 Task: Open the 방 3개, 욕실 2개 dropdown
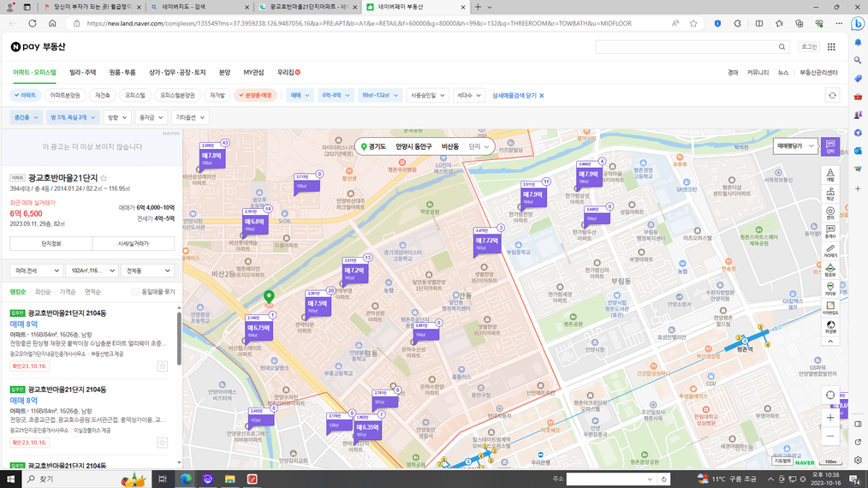tap(73, 117)
